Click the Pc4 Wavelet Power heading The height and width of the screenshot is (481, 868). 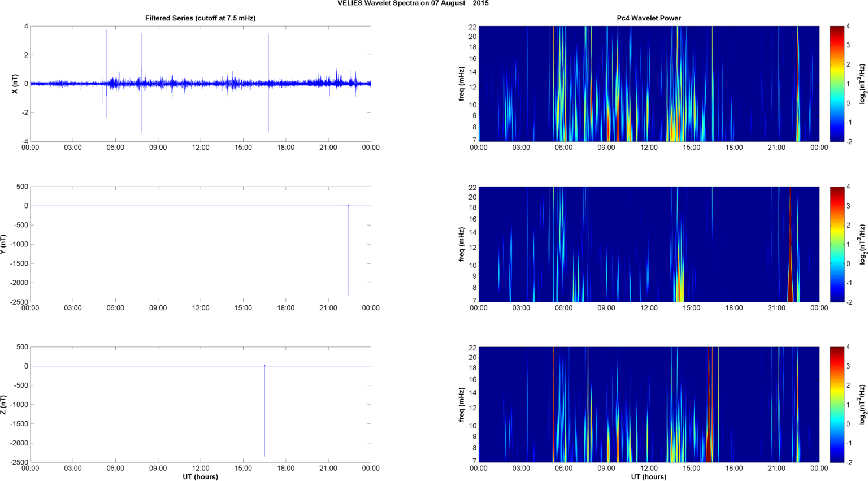tap(648, 18)
